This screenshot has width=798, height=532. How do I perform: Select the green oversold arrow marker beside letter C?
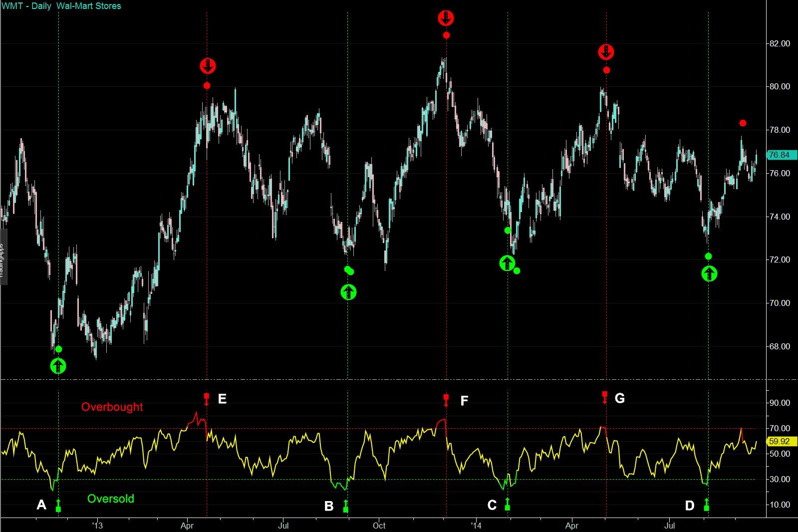pyautogui.click(x=508, y=504)
